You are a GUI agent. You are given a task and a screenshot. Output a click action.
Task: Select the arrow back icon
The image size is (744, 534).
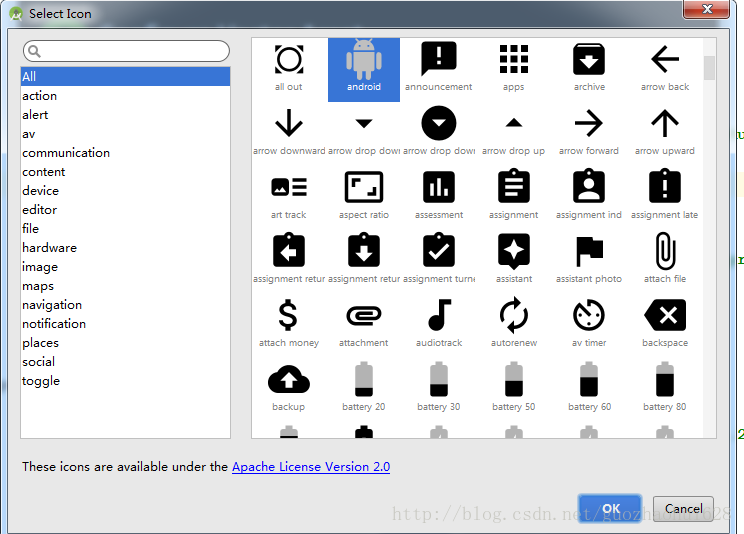click(x=665, y=59)
